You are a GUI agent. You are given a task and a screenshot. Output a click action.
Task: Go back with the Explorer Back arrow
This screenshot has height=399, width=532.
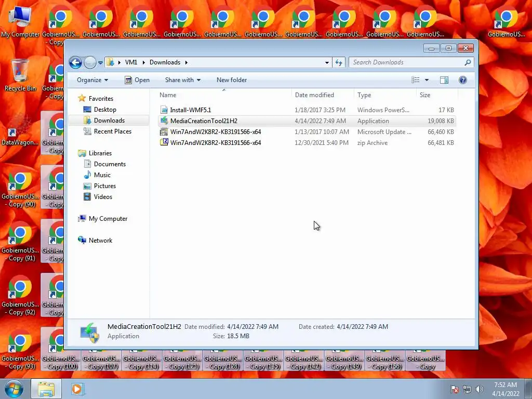75,62
